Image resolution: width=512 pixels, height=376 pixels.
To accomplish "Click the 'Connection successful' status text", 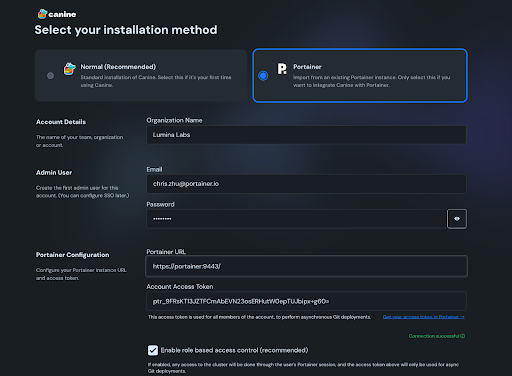I will point(434,336).
